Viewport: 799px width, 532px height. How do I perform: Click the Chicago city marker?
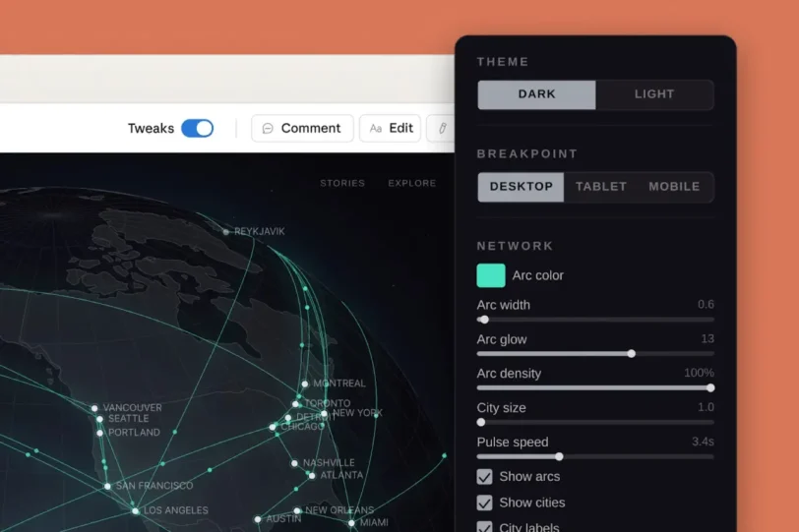pyautogui.click(x=273, y=427)
